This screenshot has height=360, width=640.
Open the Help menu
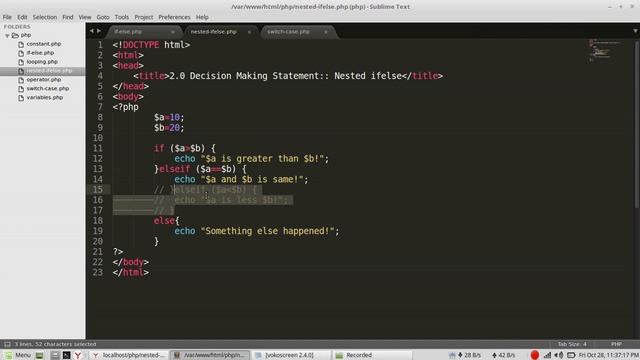(202, 17)
